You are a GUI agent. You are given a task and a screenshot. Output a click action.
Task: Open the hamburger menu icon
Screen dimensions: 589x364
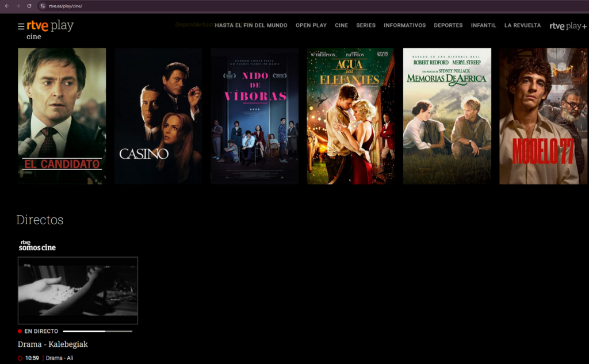(x=21, y=26)
